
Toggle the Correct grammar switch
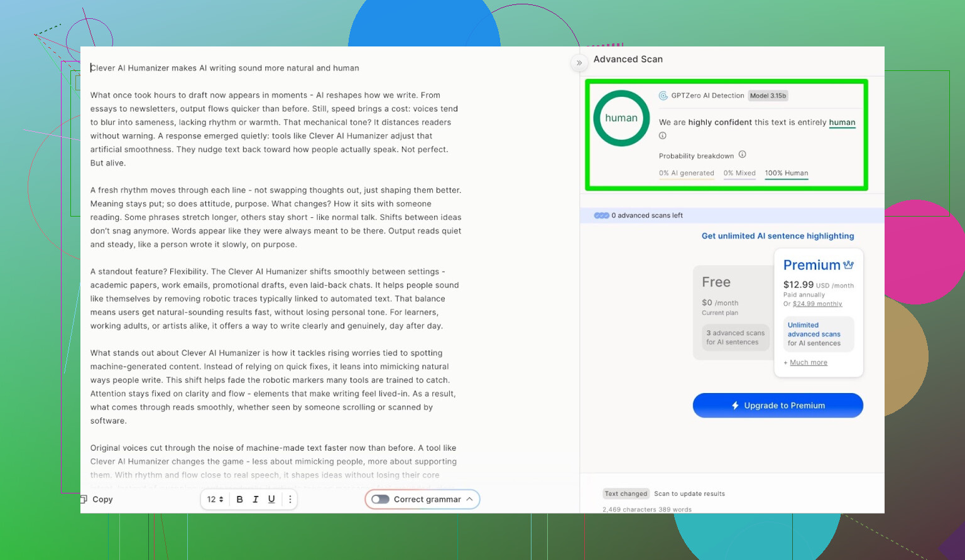tap(380, 499)
